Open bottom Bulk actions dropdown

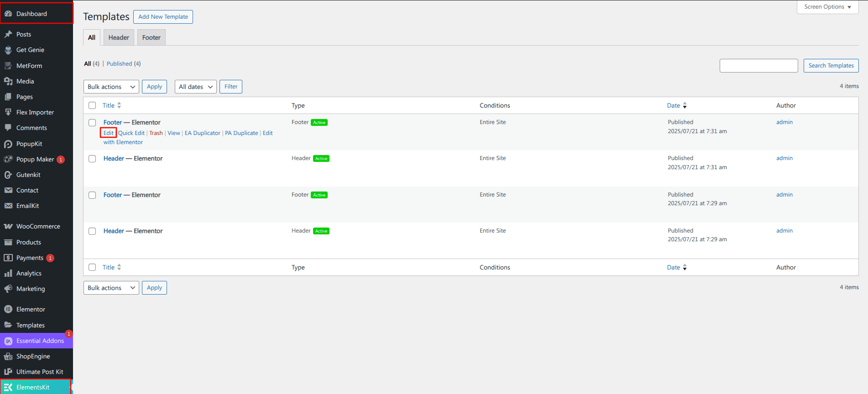[111, 288]
